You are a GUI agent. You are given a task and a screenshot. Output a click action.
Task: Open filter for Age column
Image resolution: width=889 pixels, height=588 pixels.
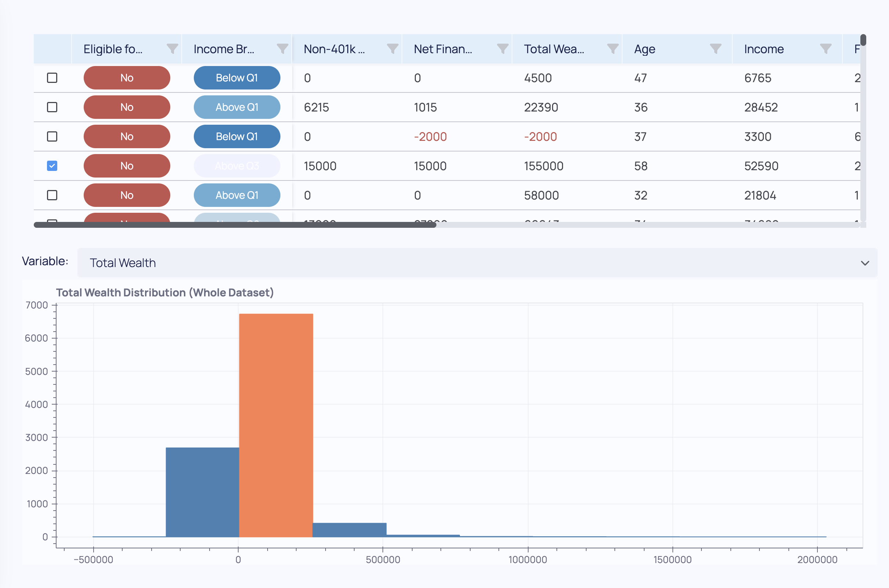point(715,49)
